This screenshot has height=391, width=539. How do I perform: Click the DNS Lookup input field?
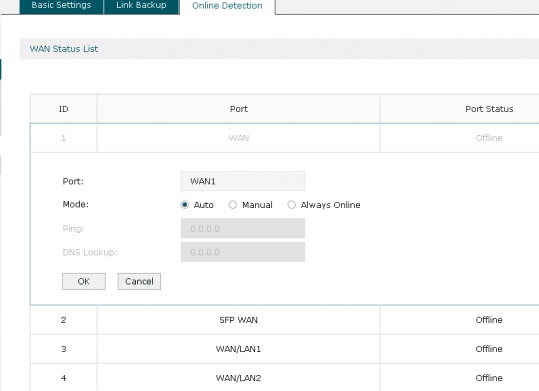[x=243, y=252]
